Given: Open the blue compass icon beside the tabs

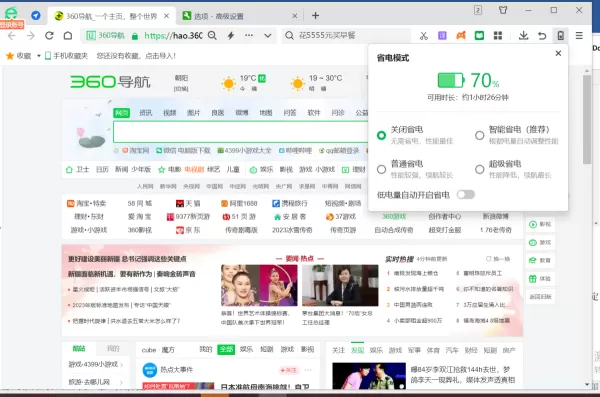Looking at the screenshot, I should (x=36, y=15).
